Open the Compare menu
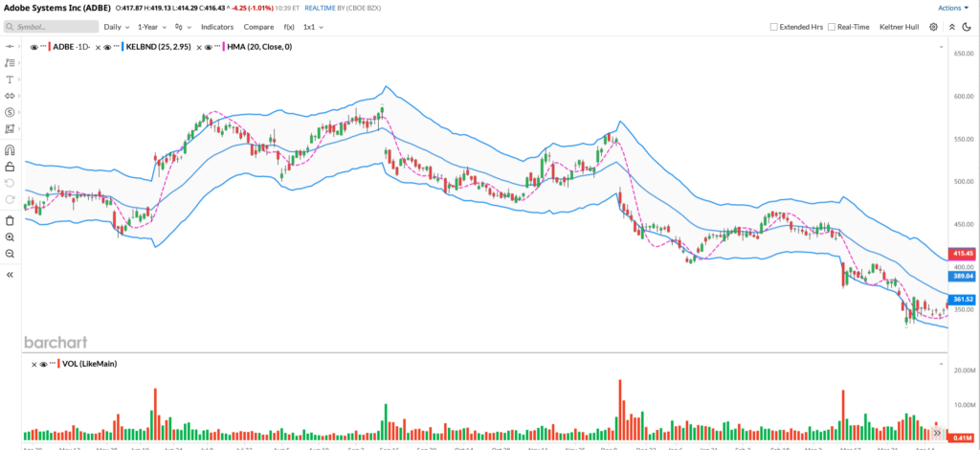Viewport: 980px width, 450px height. click(x=258, y=27)
